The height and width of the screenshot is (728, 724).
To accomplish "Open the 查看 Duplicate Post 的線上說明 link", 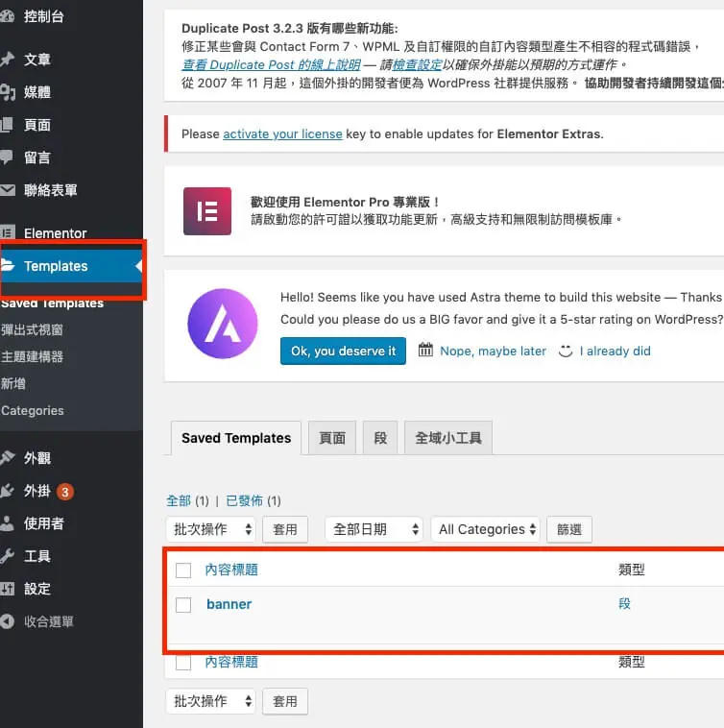I will point(271,64).
